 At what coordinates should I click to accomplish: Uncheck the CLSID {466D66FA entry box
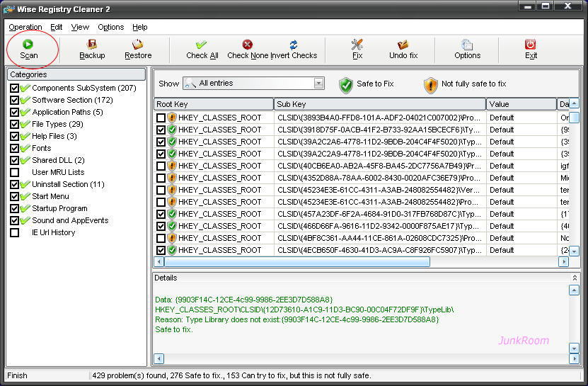[161, 226]
